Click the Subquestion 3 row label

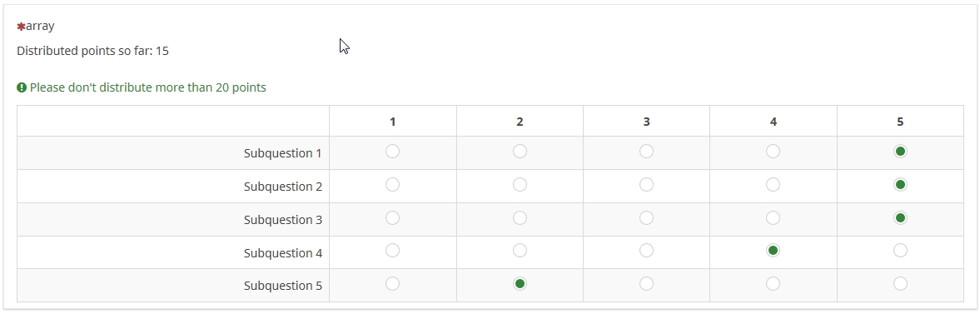tap(283, 220)
